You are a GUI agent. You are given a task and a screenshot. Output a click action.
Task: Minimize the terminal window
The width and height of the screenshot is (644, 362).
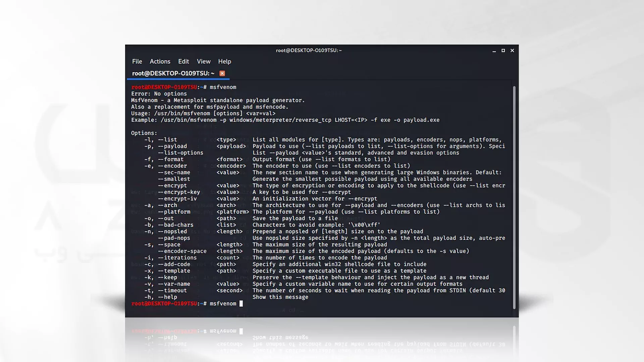coord(494,51)
